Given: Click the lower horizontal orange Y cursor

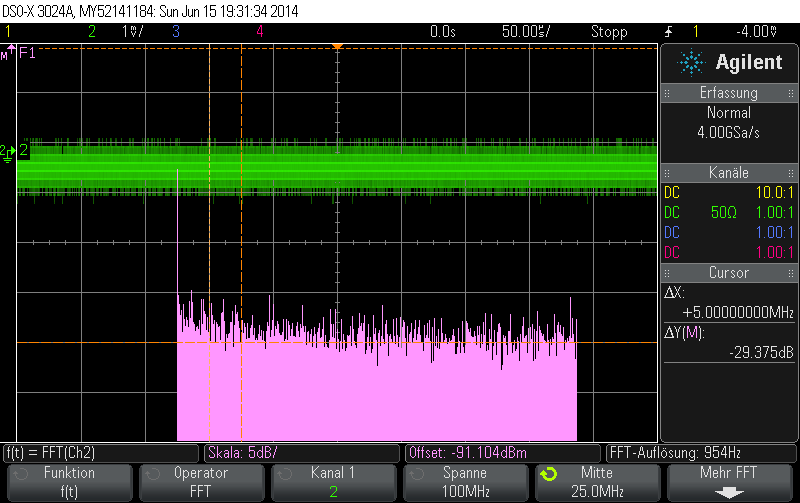Looking at the screenshot, I should (337, 342).
